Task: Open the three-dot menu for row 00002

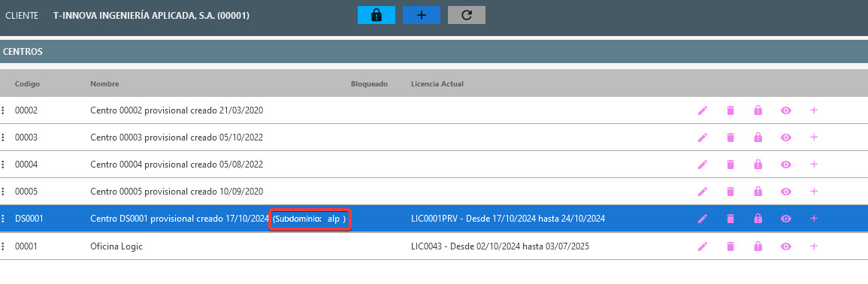Action: point(3,110)
